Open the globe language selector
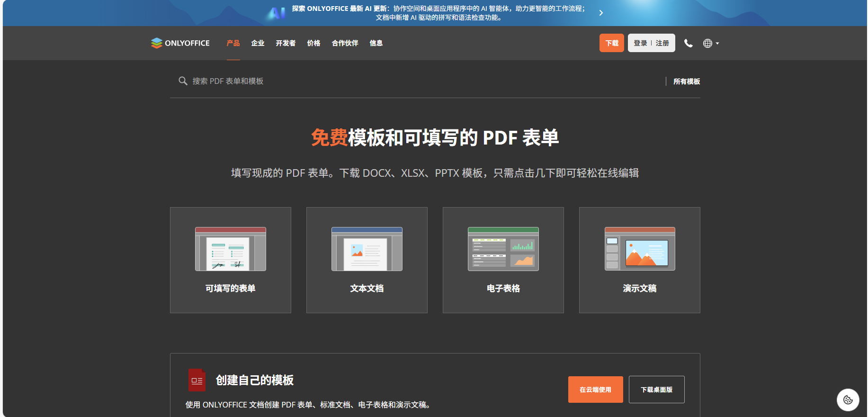The height and width of the screenshot is (417, 868). [710, 43]
